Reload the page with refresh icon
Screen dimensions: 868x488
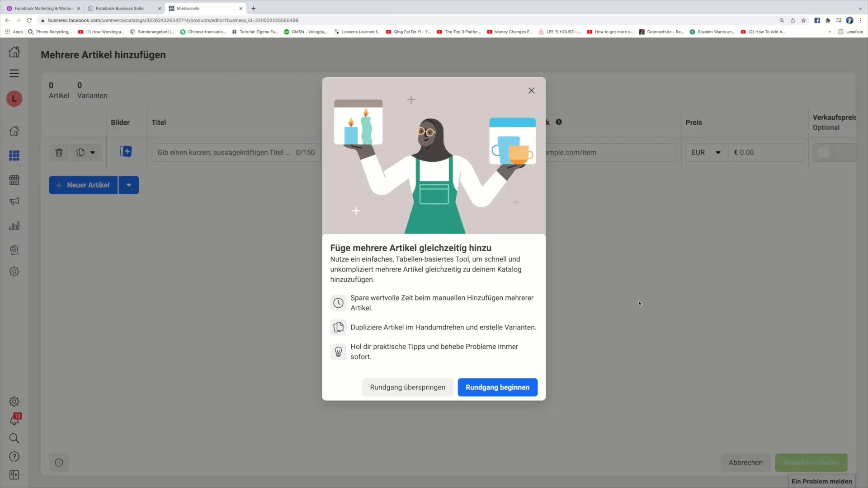coord(29,20)
